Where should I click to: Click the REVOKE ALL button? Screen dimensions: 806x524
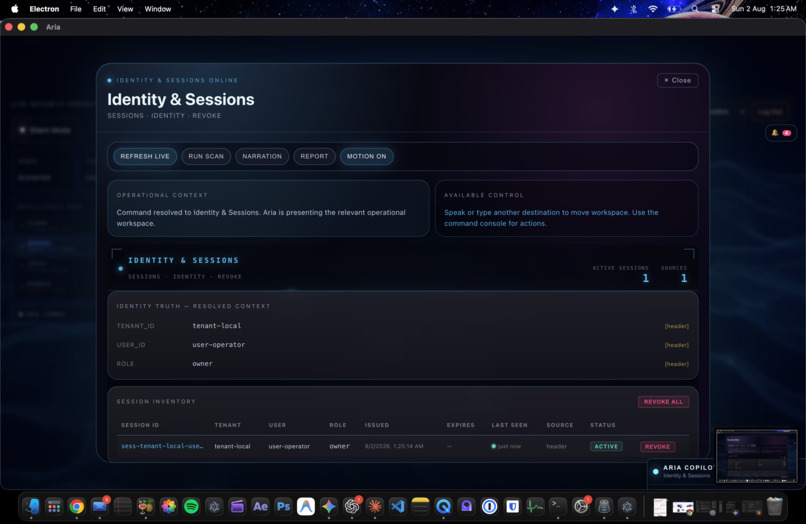pos(663,402)
